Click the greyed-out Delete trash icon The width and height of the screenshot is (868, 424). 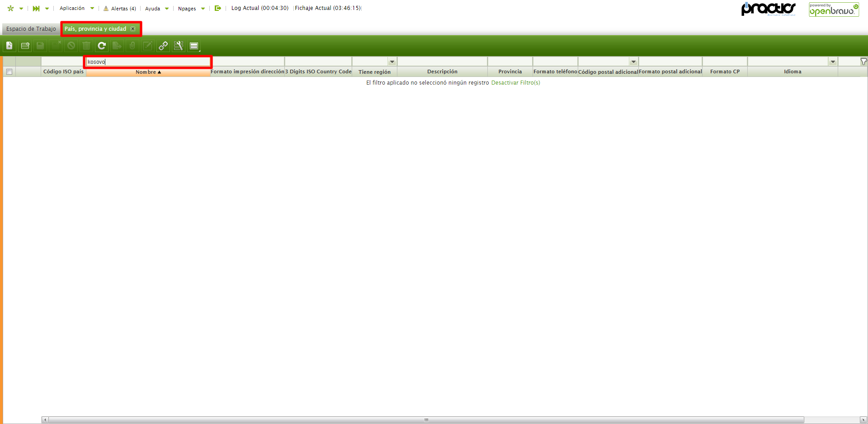coord(86,46)
